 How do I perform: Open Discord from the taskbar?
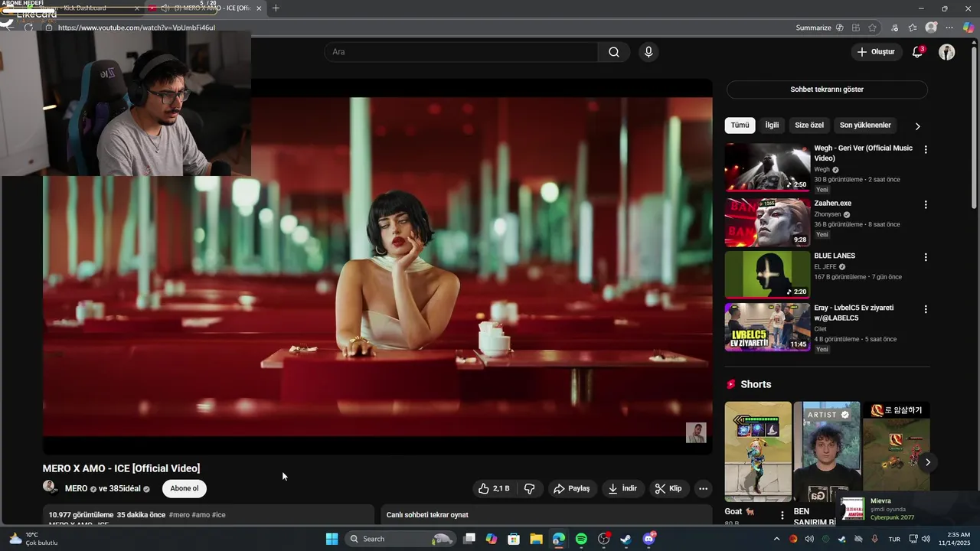(649, 539)
